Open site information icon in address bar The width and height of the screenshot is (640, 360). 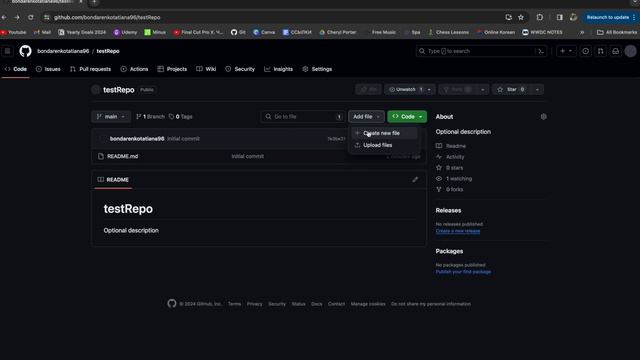pyautogui.click(x=47, y=17)
